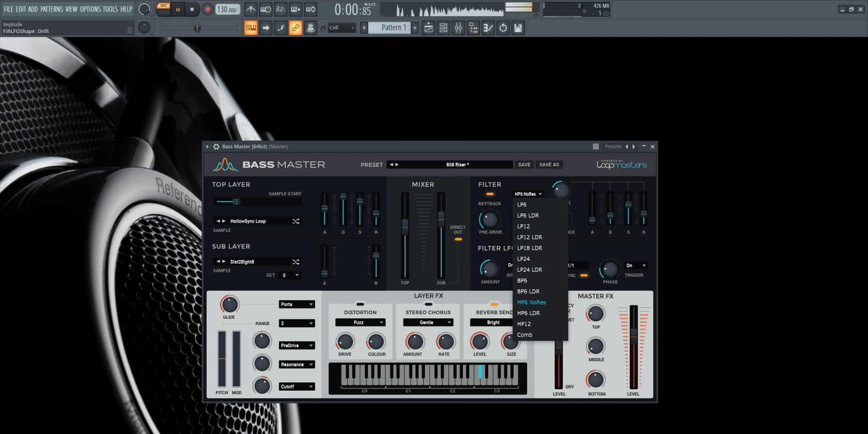The image size is (868, 434).
Task: Click the Mixer SUB level fader
Action: 441,235
